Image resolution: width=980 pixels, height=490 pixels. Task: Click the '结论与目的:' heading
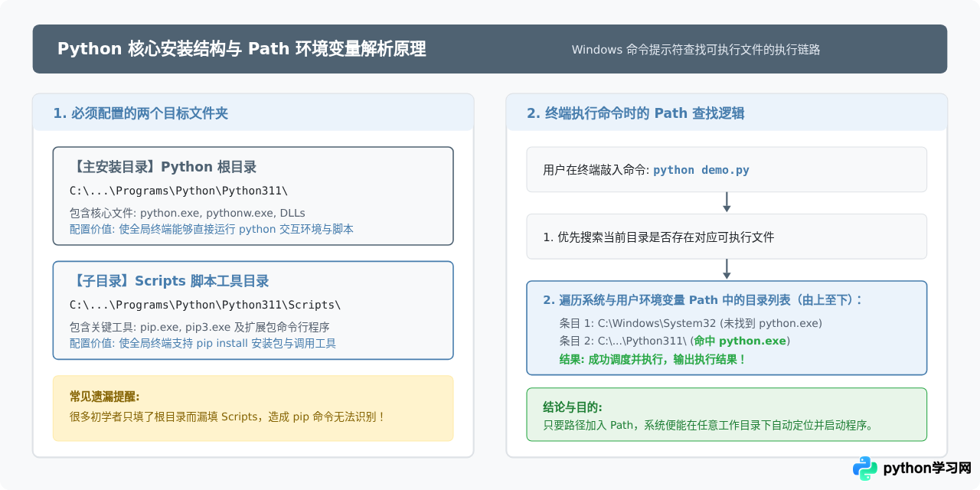(x=573, y=407)
